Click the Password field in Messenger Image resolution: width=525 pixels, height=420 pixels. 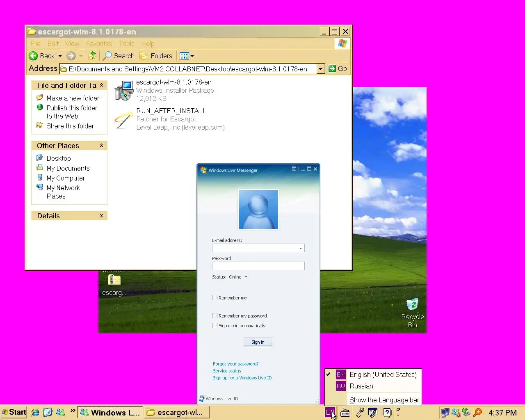[258, 266]
